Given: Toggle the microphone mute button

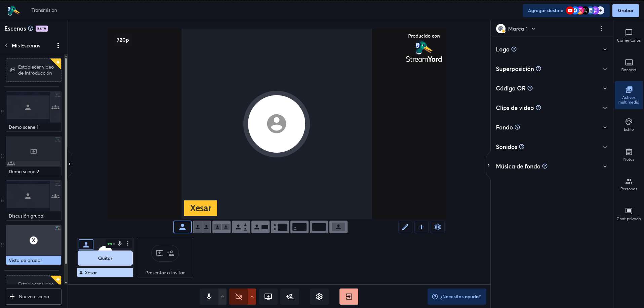Looking at the screenshot, I should [209, 297].
